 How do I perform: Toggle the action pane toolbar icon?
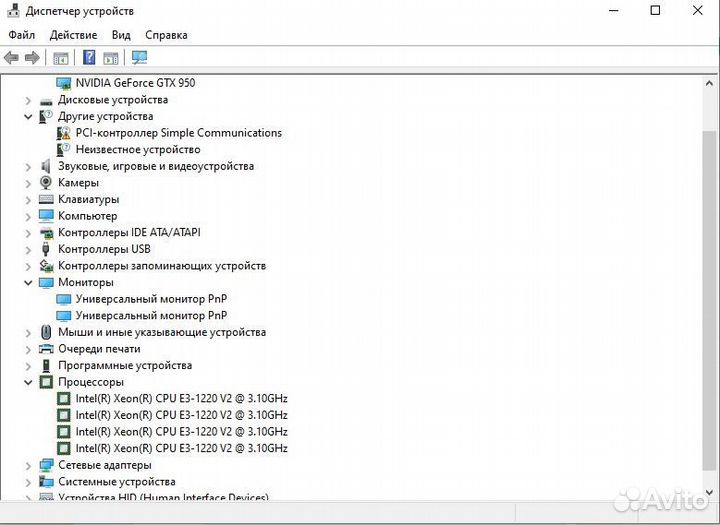tap(111, 58)
